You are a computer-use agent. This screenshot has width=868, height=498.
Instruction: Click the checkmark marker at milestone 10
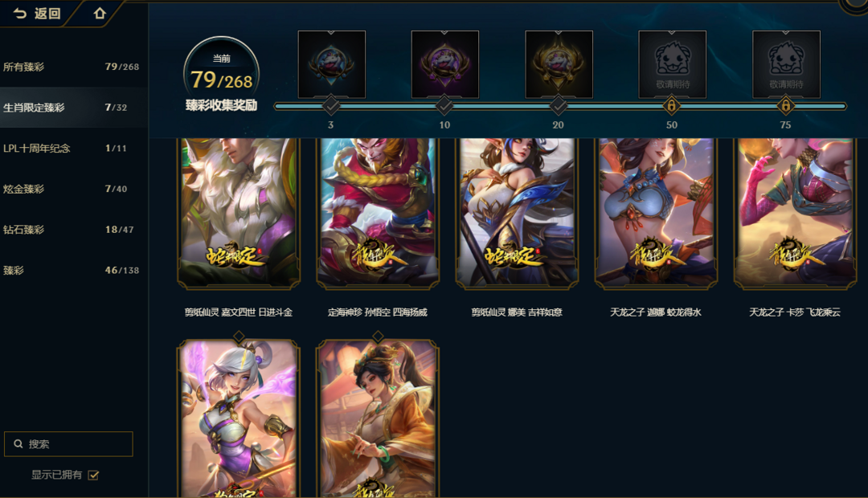pos(444,106)
